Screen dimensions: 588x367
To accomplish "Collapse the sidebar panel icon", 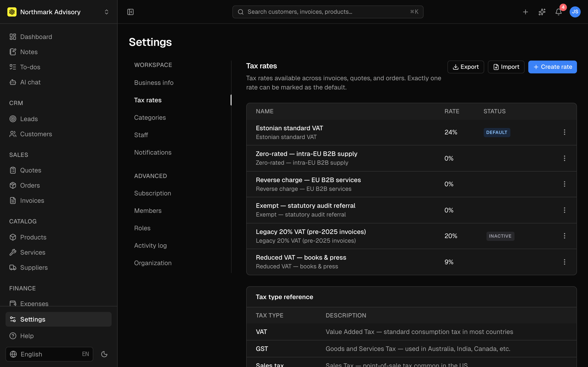I will tap(130, 12).
